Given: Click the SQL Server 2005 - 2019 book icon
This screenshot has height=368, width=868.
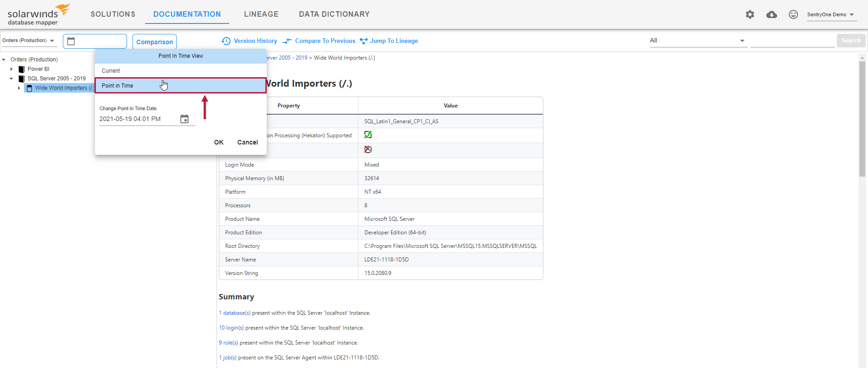Looking at the screenshot, I should pos(22,79).
